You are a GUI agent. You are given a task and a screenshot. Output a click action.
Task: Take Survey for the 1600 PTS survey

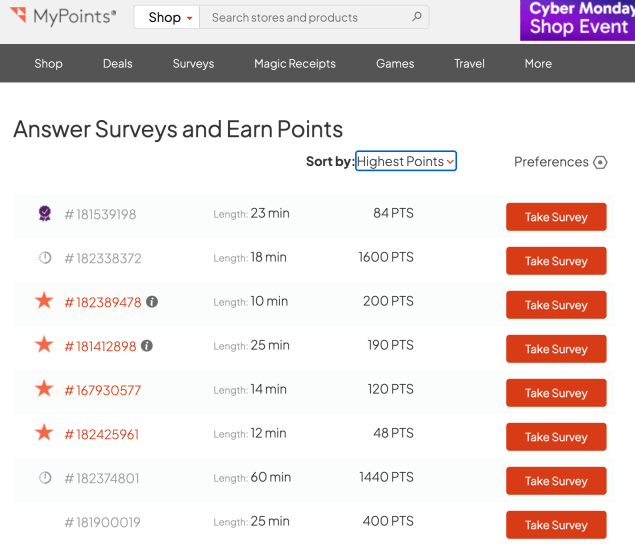555,261
